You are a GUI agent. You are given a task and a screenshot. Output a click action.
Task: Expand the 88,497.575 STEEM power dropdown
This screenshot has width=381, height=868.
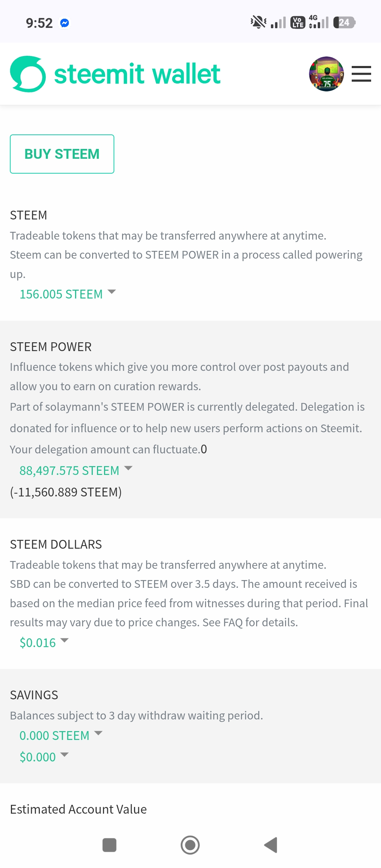76,470
